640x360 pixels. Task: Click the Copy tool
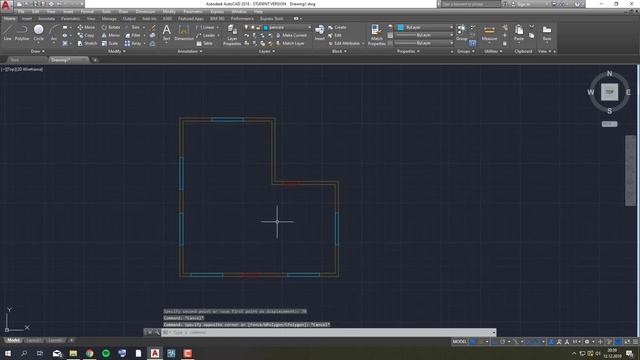tap(86, 36)
